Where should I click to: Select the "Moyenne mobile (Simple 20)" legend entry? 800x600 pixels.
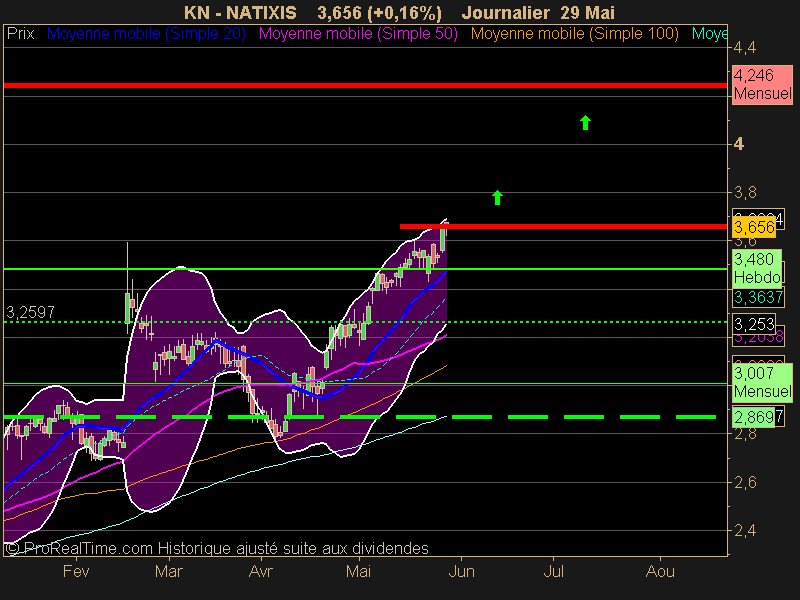point(146,34)
